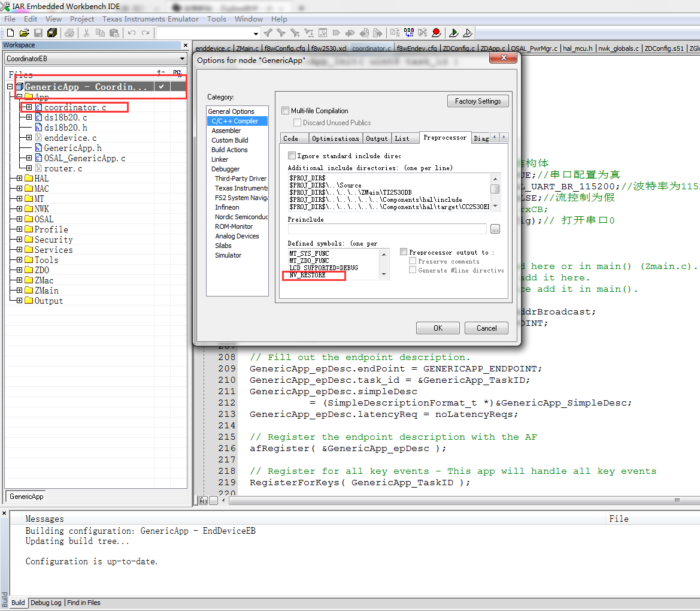700x611 pixels.
Task: Expand the ds18b20.c tree node
Action: point(29,117)
